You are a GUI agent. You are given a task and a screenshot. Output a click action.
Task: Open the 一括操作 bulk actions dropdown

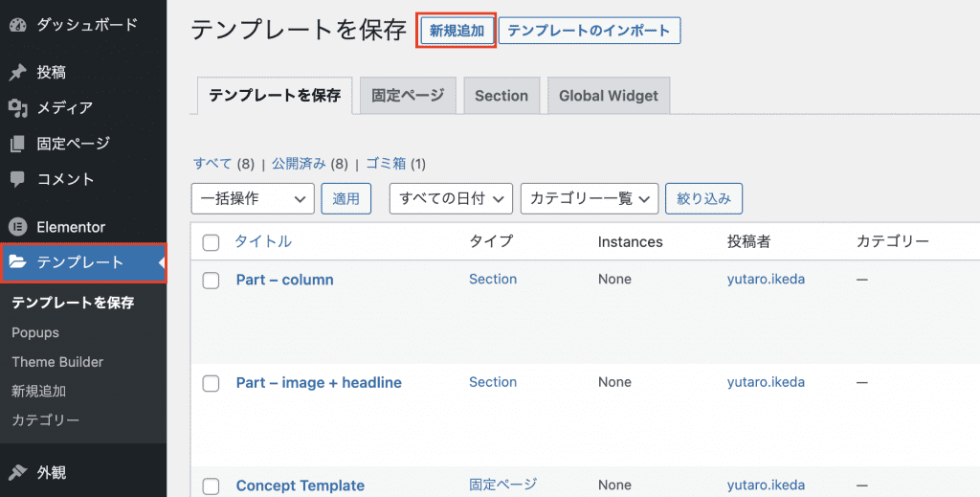coord(253,199)
